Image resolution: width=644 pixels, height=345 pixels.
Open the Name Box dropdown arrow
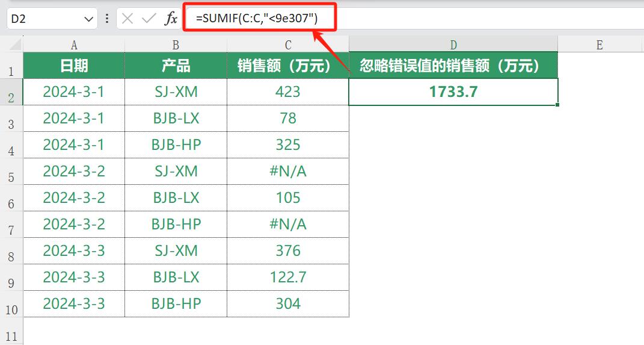click(88, 19)
